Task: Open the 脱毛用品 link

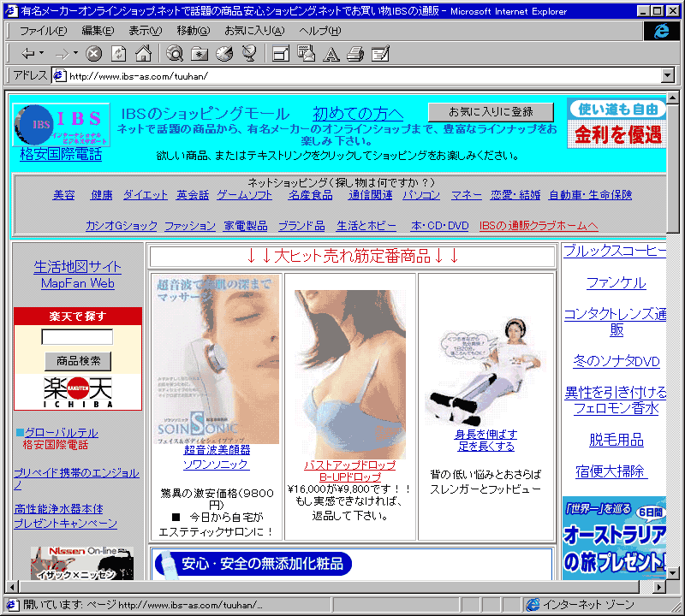Action: pos(616,440)
